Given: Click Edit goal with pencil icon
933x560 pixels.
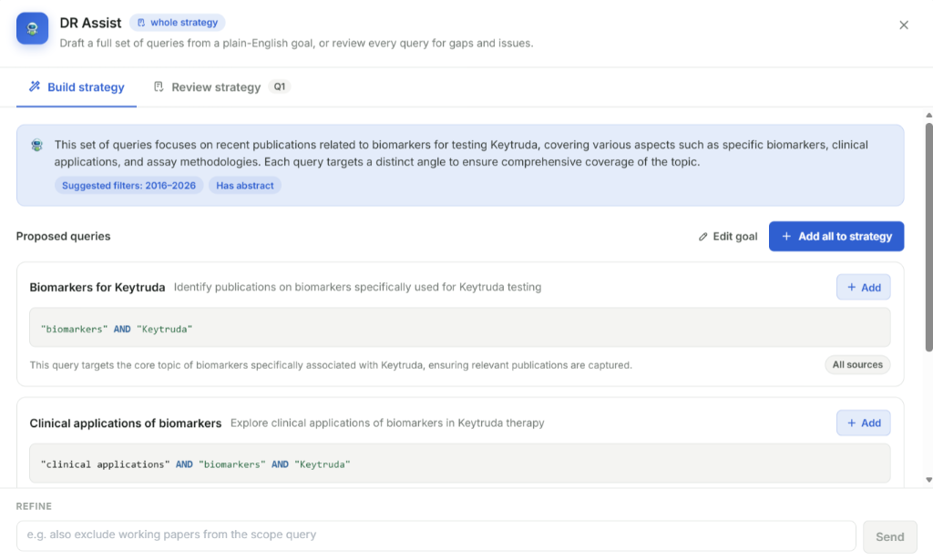Looking at the screenshot, I should [728, 237].
